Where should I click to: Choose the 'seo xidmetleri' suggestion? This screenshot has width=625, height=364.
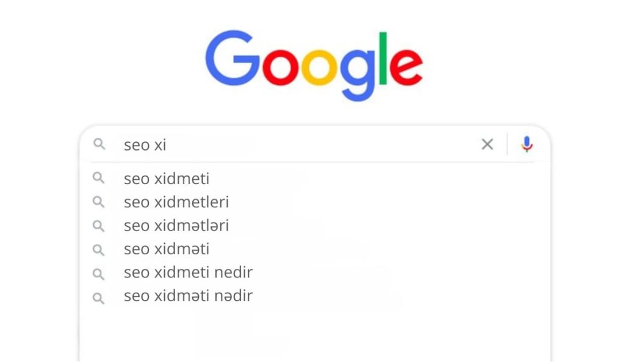coord(176,202)
